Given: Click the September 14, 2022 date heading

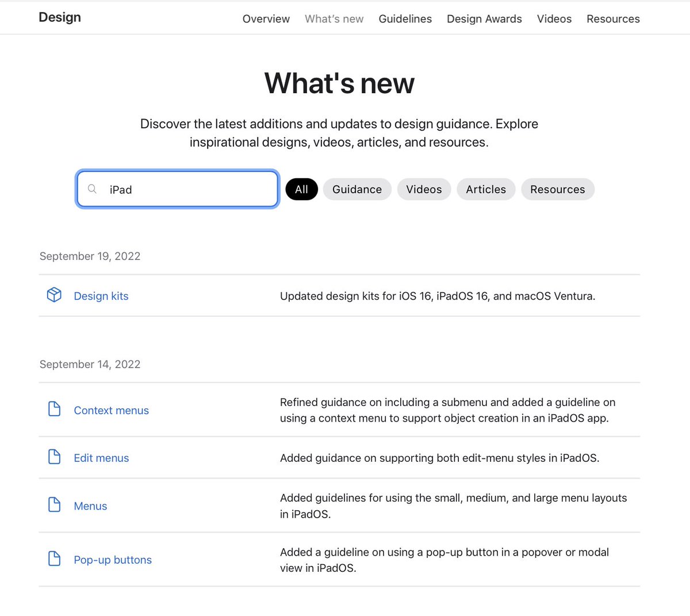Looking at the screenshot, I should coord(90,365).
